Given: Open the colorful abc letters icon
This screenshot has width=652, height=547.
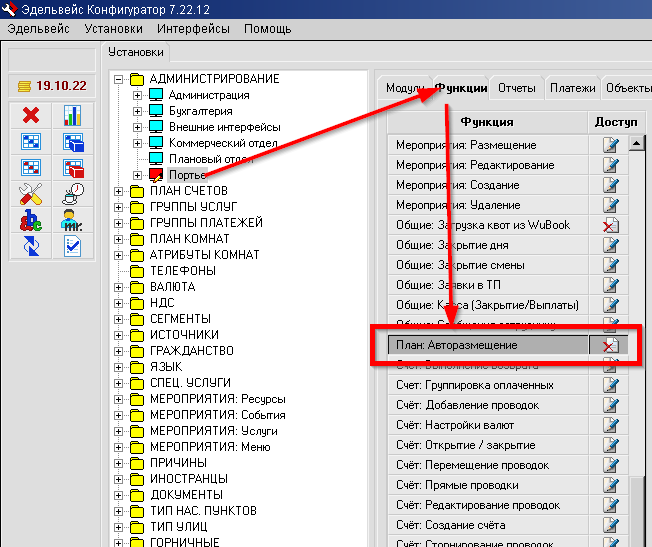Looking at the screenshot, I should coord(31,220).
